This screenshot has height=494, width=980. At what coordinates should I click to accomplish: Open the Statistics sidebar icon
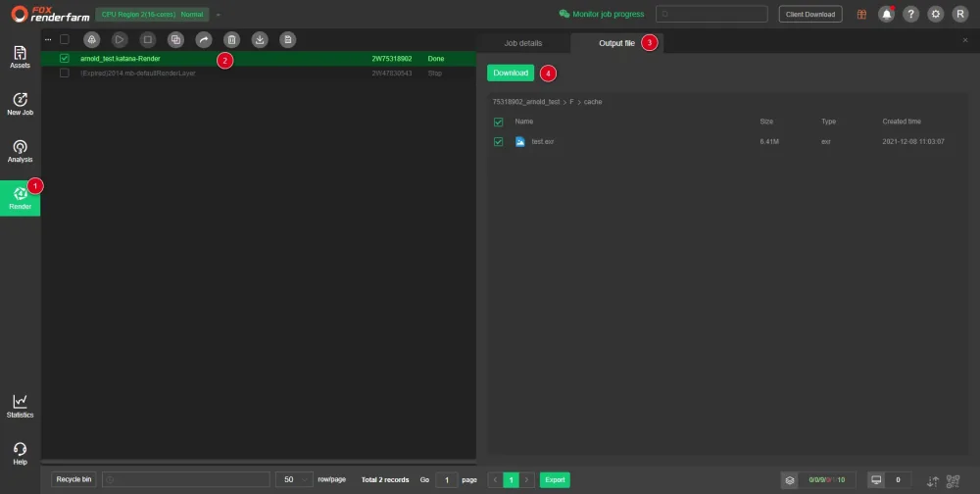[x=20, y=406]
